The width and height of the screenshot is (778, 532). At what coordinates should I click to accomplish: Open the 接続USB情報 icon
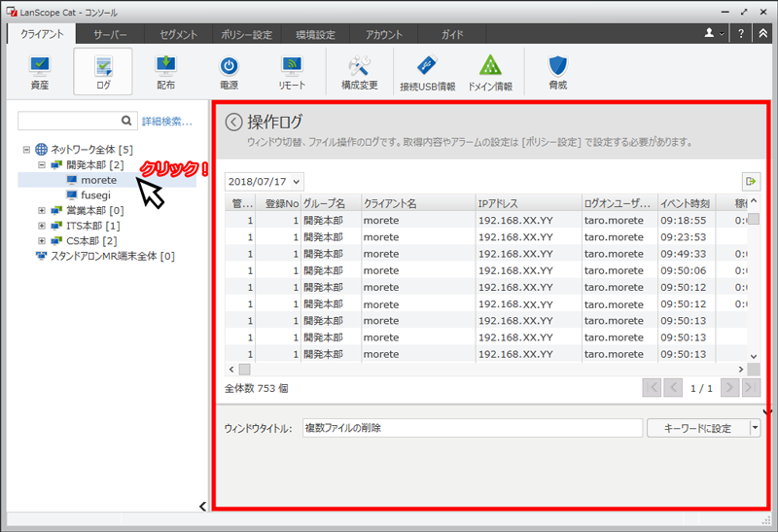coord(427,72)
